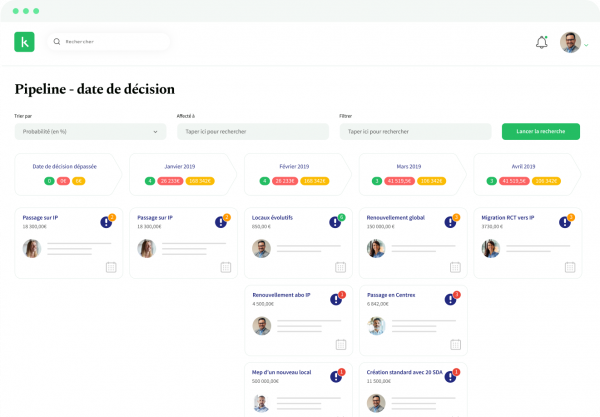Expand the user profile menu arrow
The height and width of the screenshot is (417, 600).
coord(586,45)
